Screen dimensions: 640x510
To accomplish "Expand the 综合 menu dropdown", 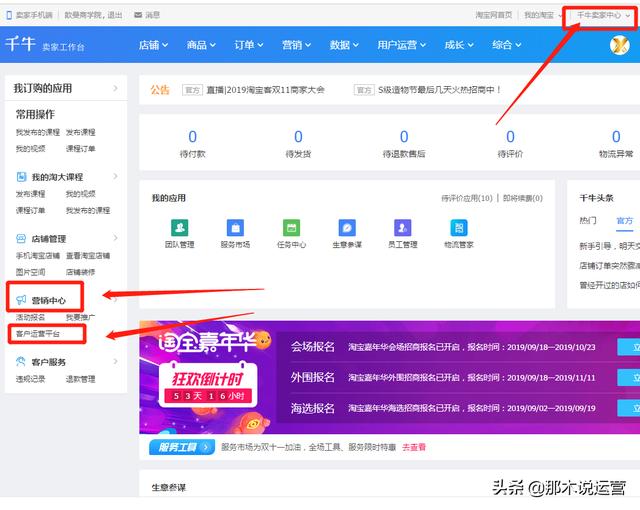I will 507,45.
